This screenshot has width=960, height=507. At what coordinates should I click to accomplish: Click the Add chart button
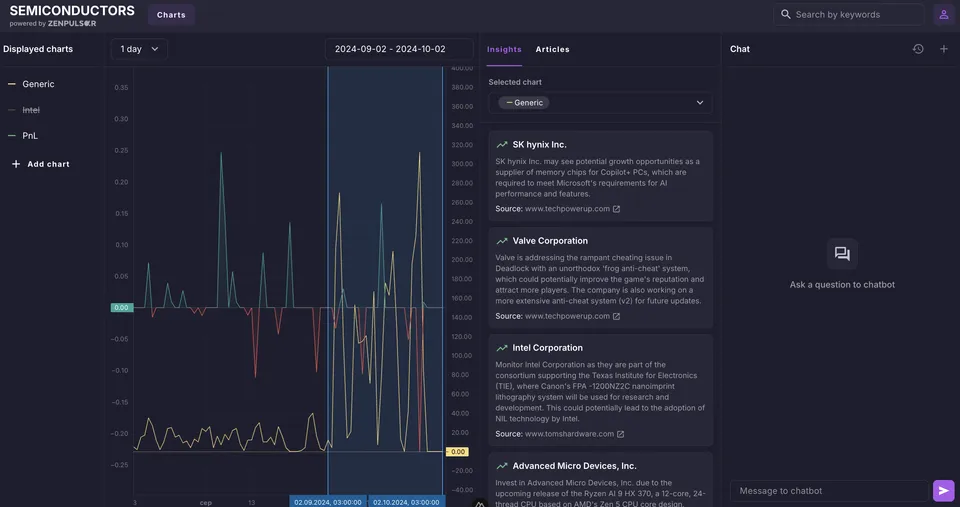tap(40, 164)
